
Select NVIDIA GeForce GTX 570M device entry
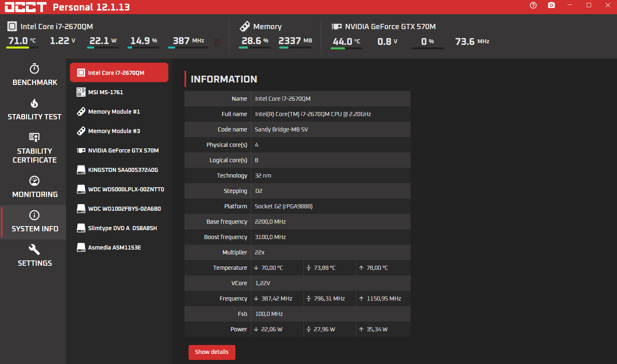[119, 150]
